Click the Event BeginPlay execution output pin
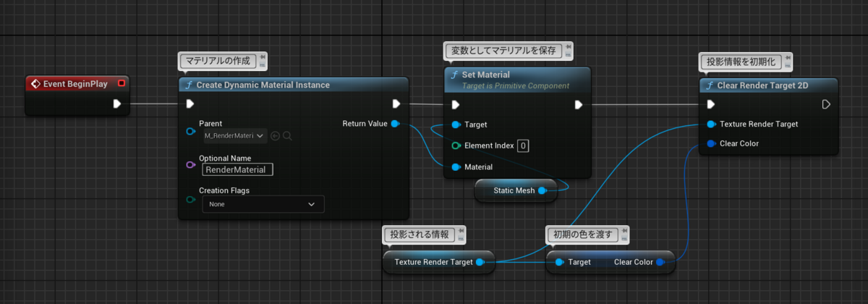868x304 pixels. [117, 104]
